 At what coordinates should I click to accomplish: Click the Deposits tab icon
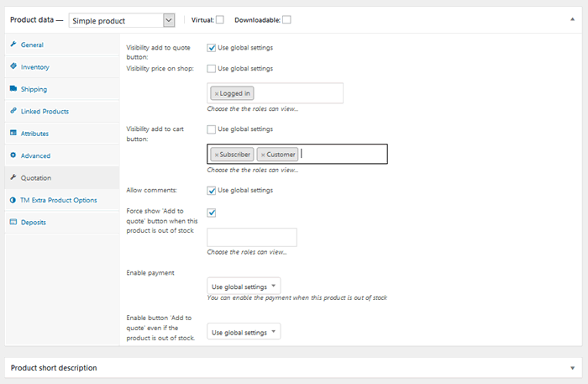point(13,223)
